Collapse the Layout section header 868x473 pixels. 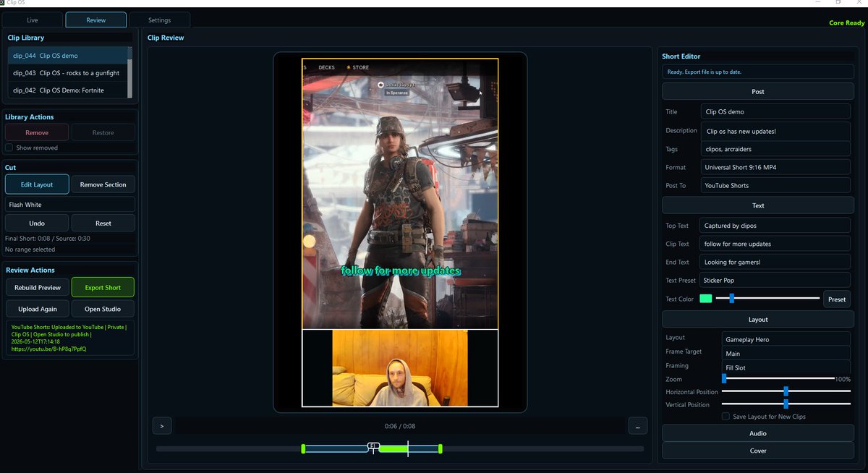point(757,319)
